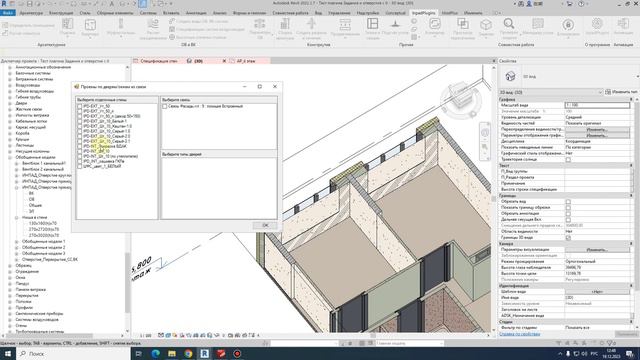This screenshot has height=360, width=640.
Task: Check IPD-EXT_Шт_10_Серый-2.0 wall type
Action: coord(80,136)
